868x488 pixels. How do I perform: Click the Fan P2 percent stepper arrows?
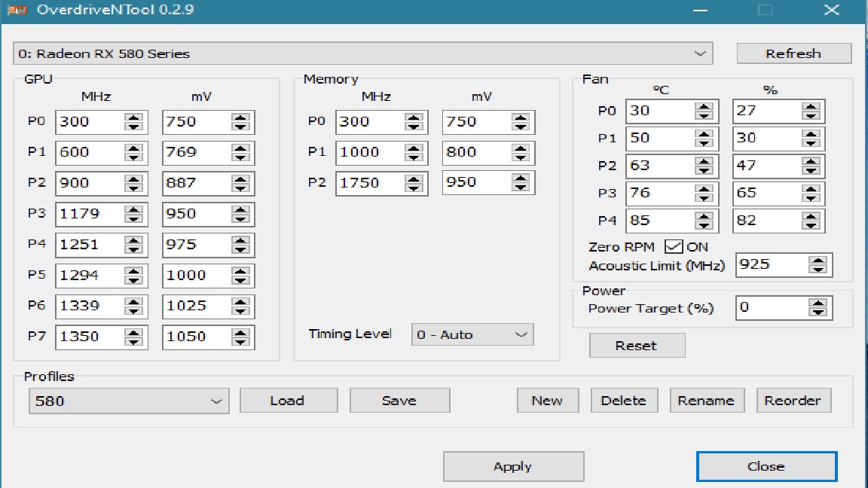[x=811, y=166]
